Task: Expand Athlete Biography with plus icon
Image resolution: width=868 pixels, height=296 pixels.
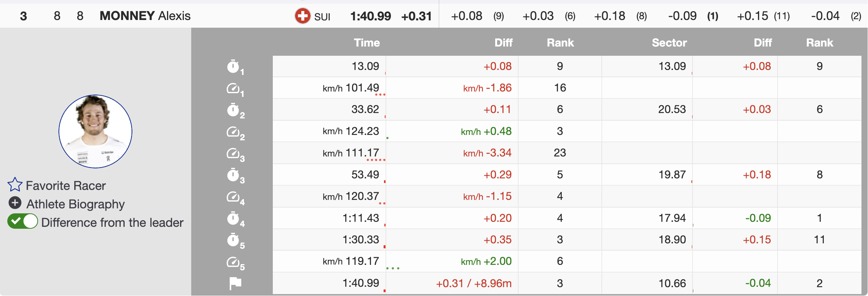Action: tap(15, 203)
